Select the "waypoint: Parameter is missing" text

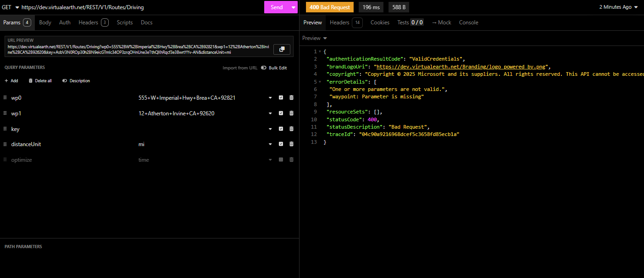tap(377, 96)
